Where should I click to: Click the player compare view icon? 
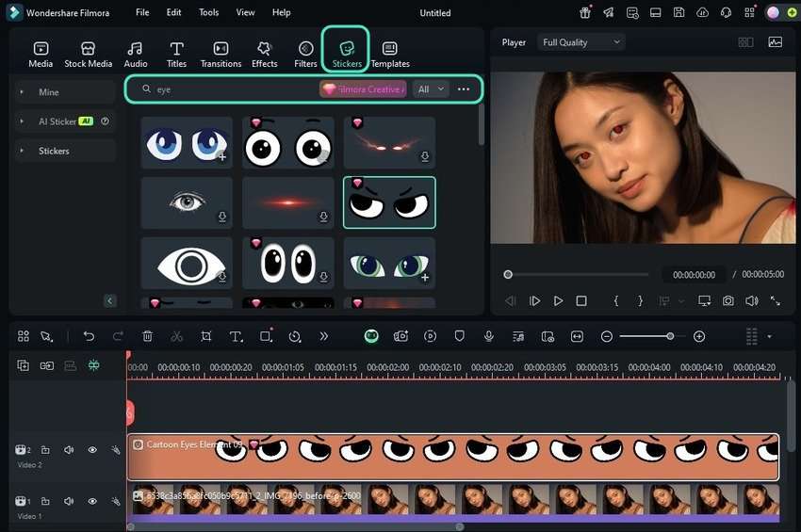pyautogui.click(x=745, y=42)
